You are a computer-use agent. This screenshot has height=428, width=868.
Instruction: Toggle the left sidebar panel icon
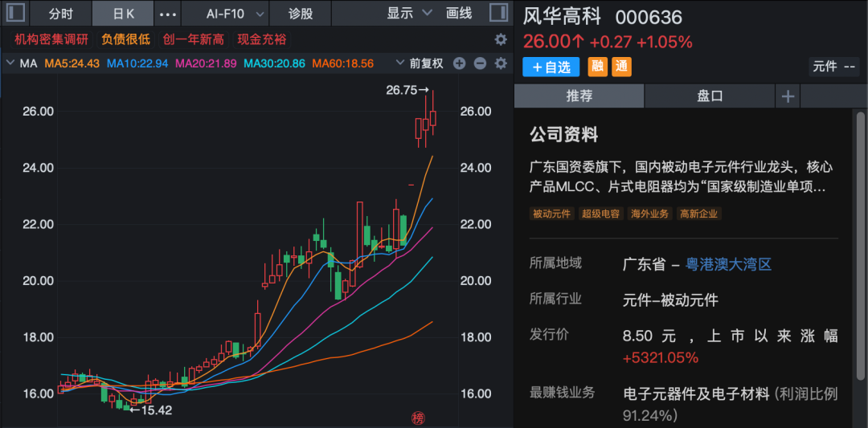(15, 14)
